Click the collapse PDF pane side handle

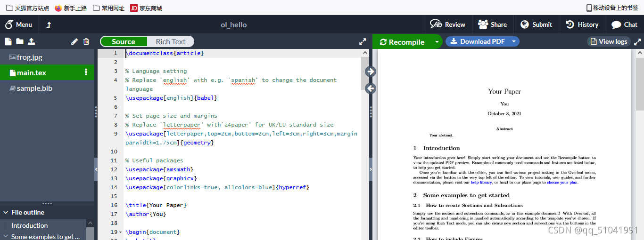[371, 169]
